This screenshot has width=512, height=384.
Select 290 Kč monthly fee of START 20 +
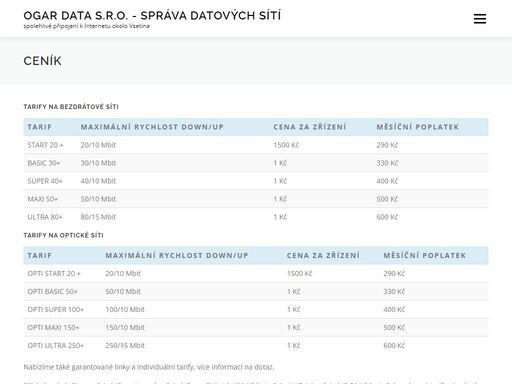[387, 145]
